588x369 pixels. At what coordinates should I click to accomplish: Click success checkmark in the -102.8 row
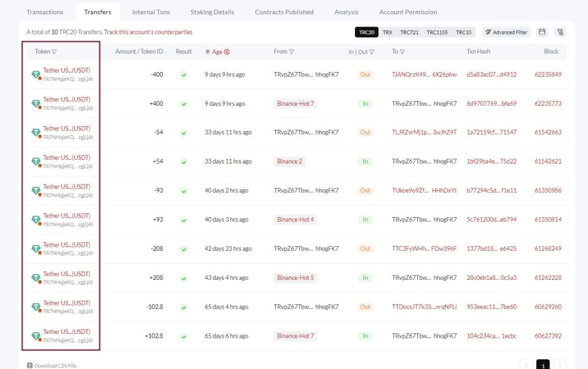[x=184, y=307]
